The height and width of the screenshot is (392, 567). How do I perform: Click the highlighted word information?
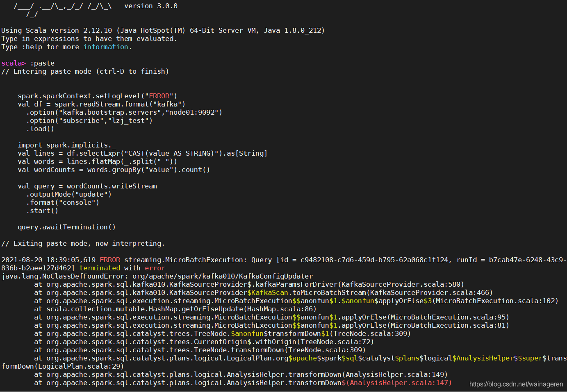(106, 46)
